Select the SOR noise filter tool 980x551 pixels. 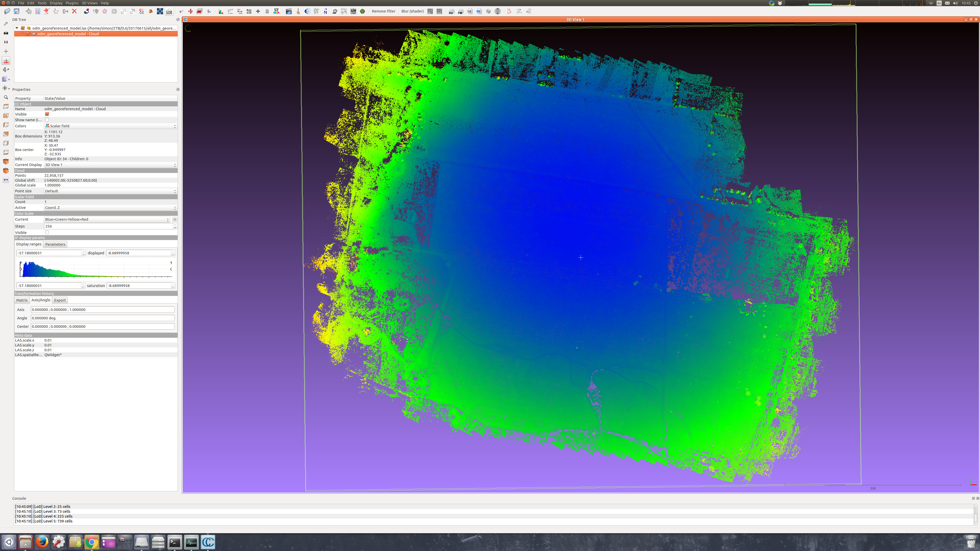169,11
